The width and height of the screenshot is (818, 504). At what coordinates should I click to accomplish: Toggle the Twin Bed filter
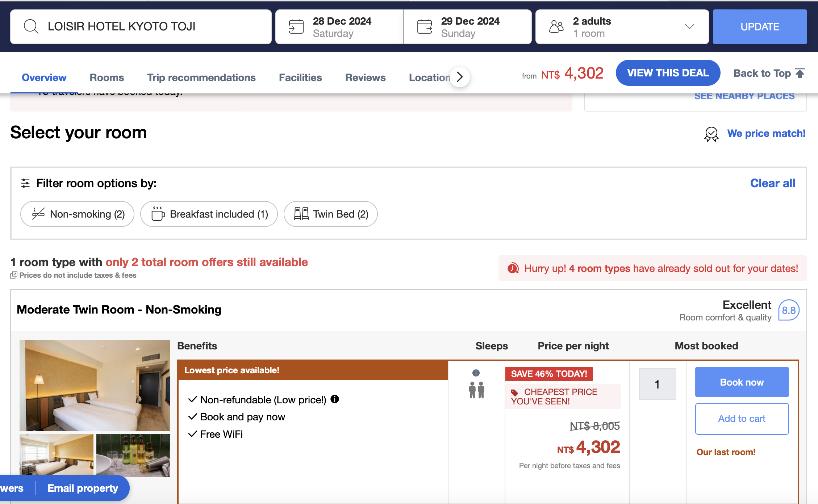pyautogui.click(x=331, y=214)
